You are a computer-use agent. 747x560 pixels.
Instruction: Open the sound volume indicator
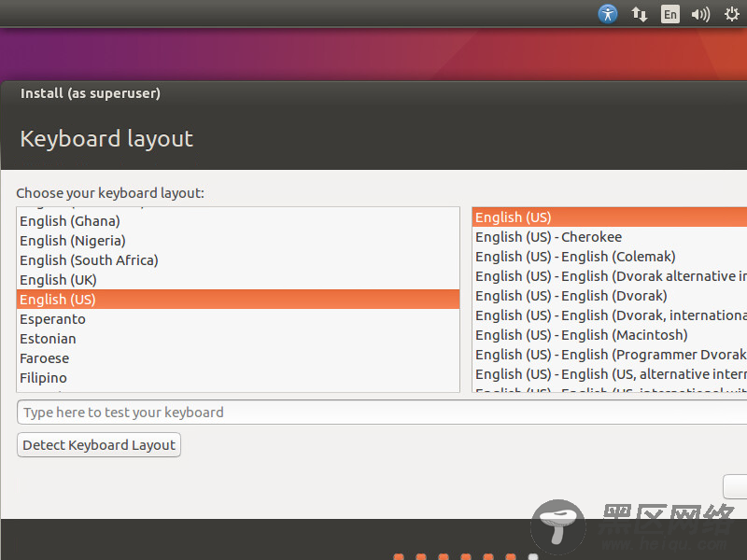click(x=700, y=14)
